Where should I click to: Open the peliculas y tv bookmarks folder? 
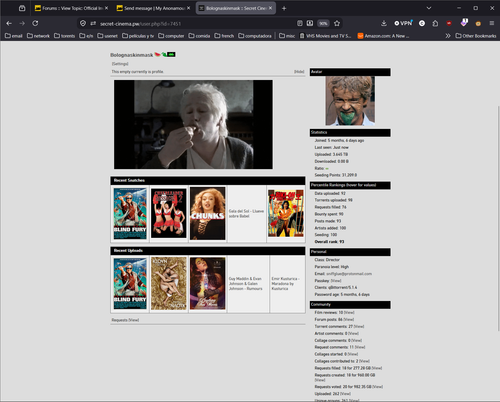[x=138, y=36]
